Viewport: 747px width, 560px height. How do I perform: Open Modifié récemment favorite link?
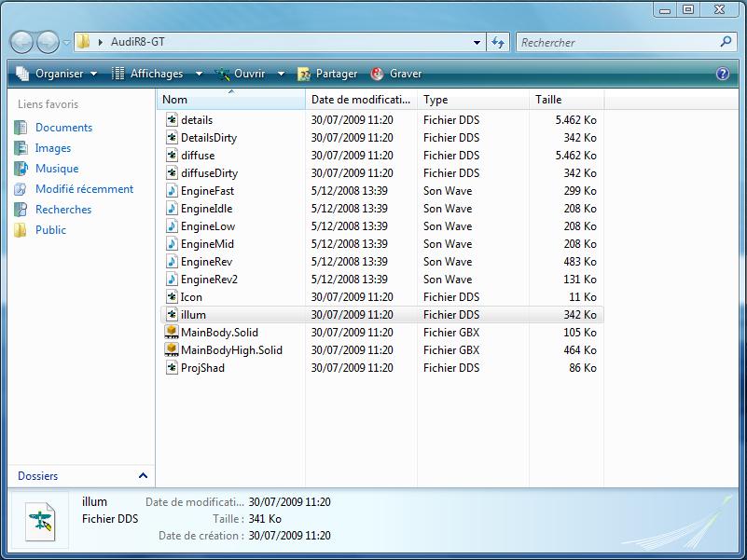point(84,189)
